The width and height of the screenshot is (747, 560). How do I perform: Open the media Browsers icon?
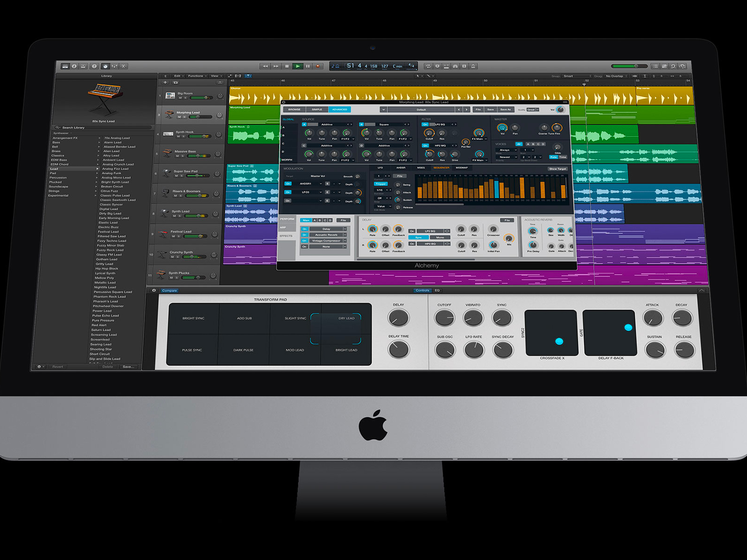tap(683, 66)
